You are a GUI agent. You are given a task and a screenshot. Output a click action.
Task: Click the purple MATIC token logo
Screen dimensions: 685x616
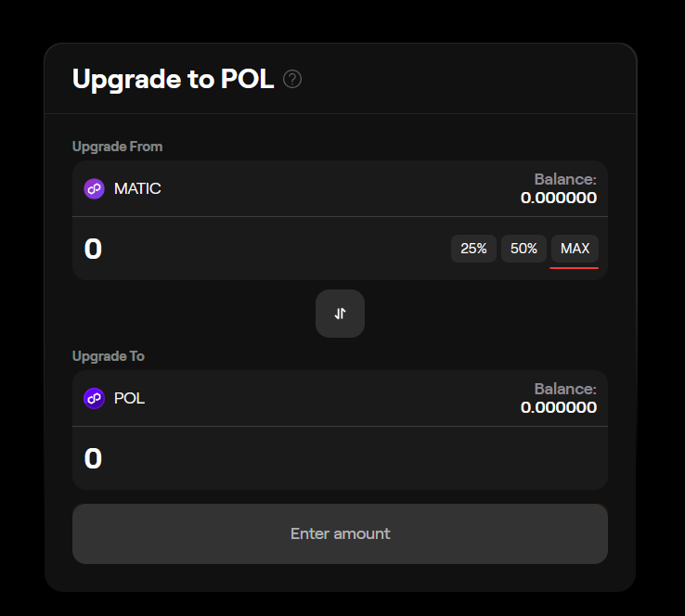click(94, 188)
